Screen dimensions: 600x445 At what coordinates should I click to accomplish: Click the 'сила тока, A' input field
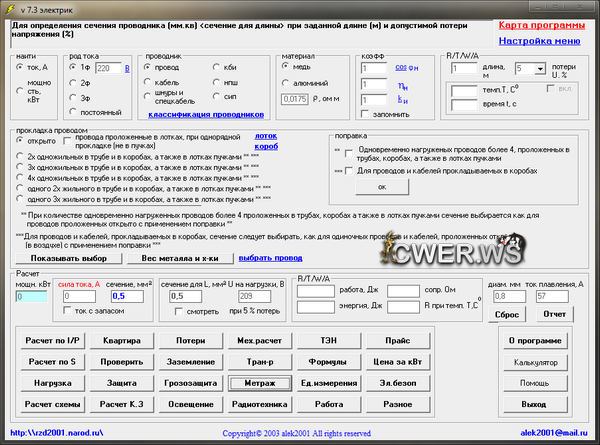tap(79, 296)
